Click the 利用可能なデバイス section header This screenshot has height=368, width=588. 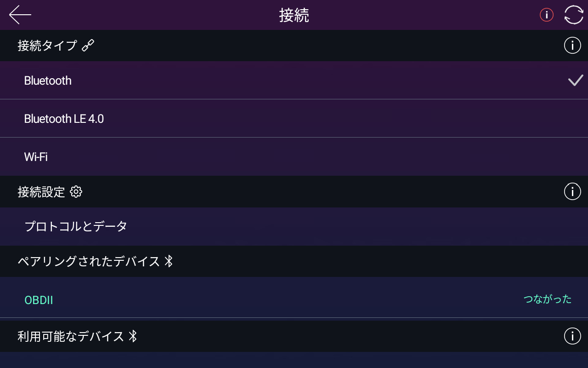[x=71, y=336]
